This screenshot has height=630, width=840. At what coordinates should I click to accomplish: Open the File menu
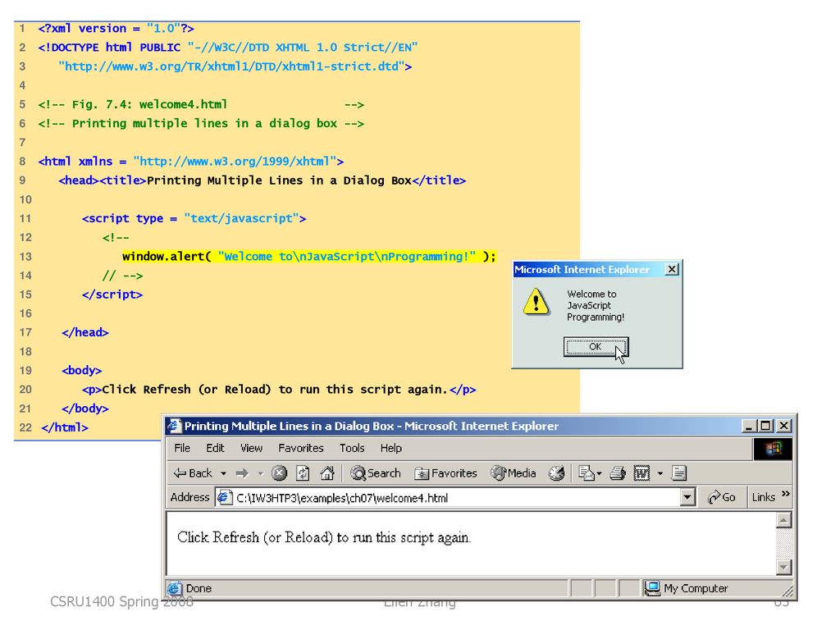click(182, 448)
